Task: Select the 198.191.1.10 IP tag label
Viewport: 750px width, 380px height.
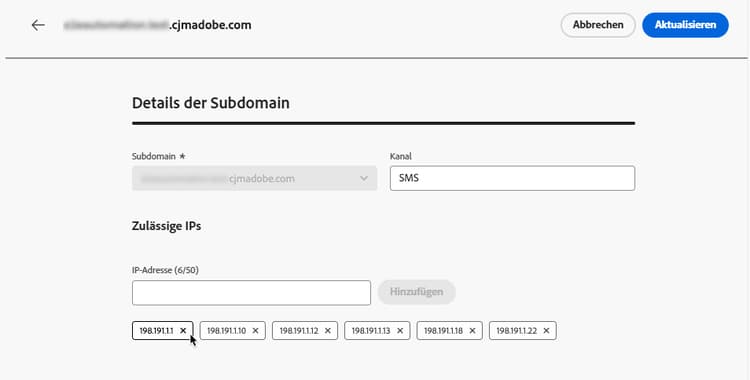Action: 226,330
